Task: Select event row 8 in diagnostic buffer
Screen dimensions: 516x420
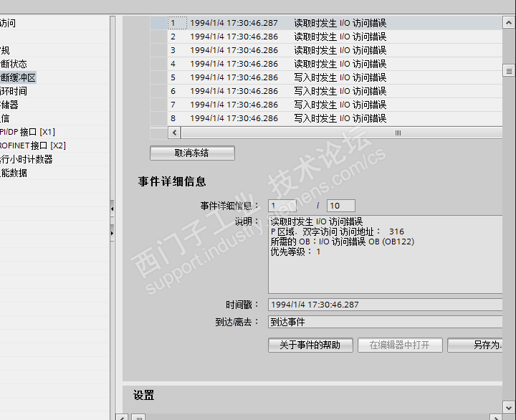Action: pos(327,118)
